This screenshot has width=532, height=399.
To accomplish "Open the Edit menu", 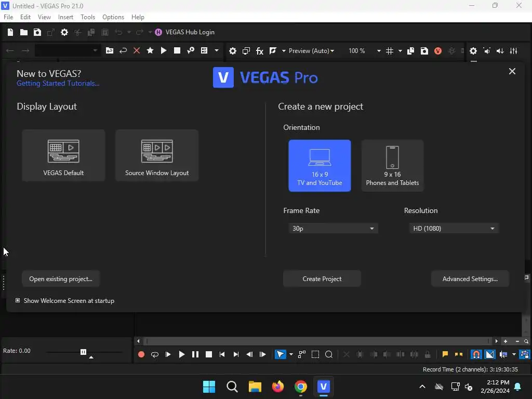I will [x=25, y=17].
